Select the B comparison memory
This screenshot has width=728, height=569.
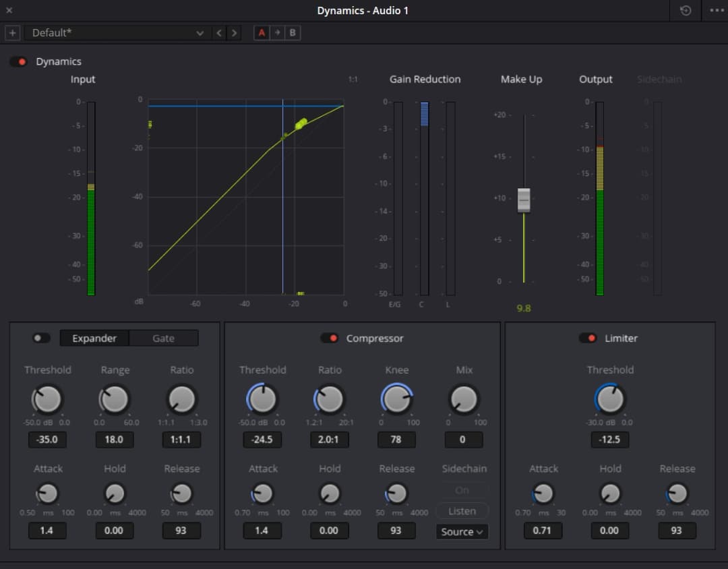(291, 32)
